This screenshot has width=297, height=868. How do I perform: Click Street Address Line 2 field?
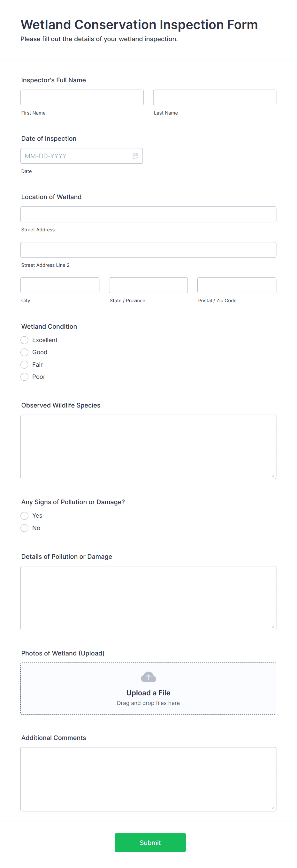point(148,250)
